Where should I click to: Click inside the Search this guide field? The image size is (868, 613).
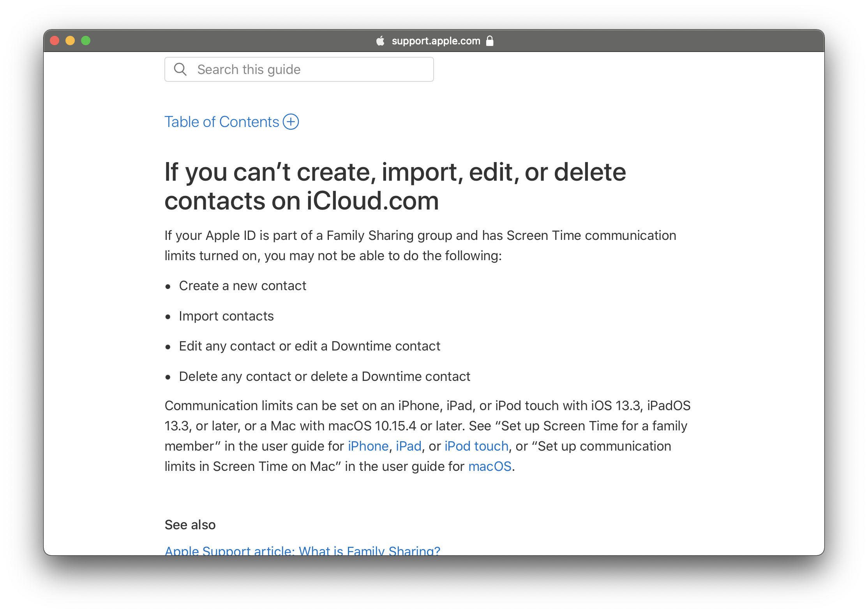tap(299, 70)
